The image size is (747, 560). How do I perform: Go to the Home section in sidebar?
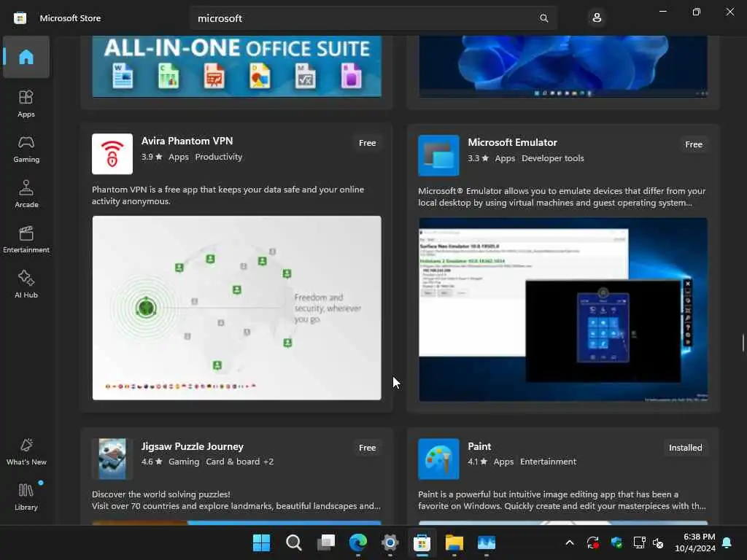26,57
